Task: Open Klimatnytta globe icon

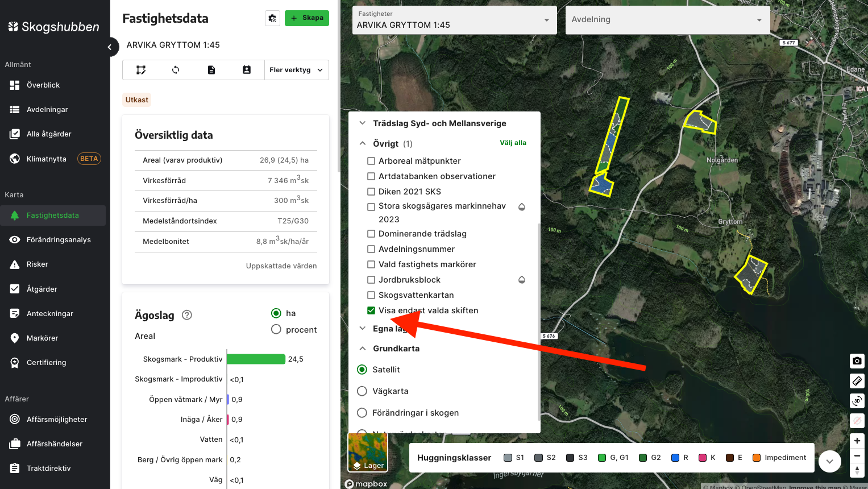Action: (x=15, y=159)
